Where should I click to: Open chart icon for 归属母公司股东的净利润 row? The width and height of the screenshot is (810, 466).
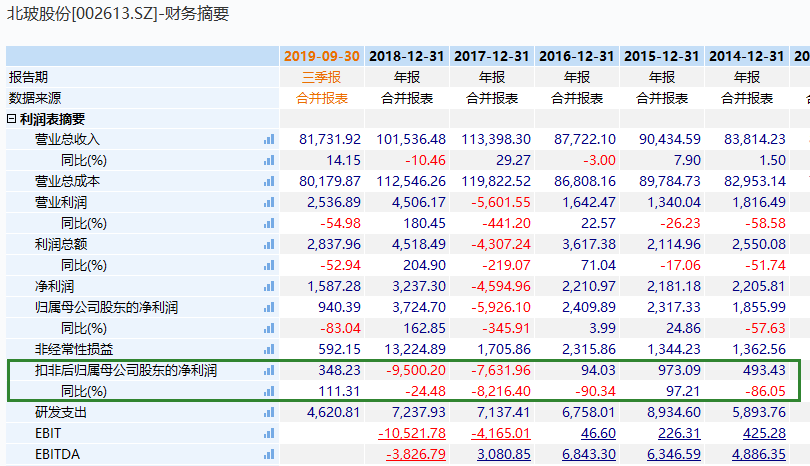click(x=269, y=307)
